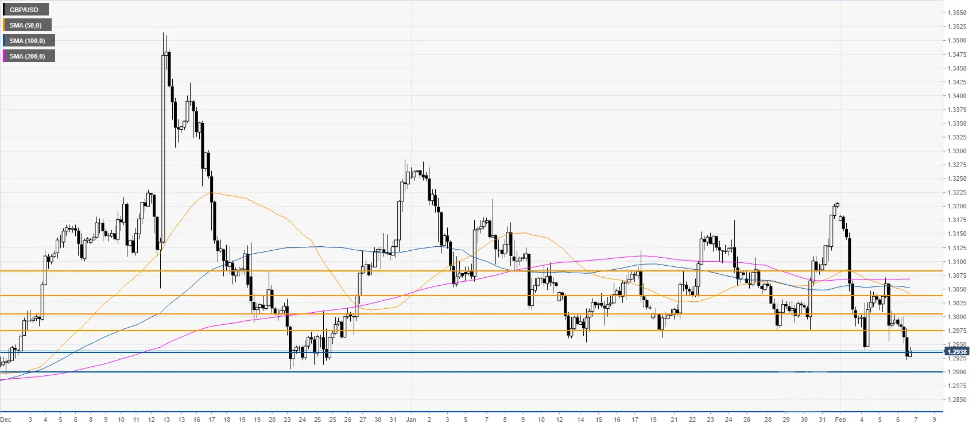980x427 pixels.
Task: Click the 1.3200 price axis label
Action: [x=956, y=207]
